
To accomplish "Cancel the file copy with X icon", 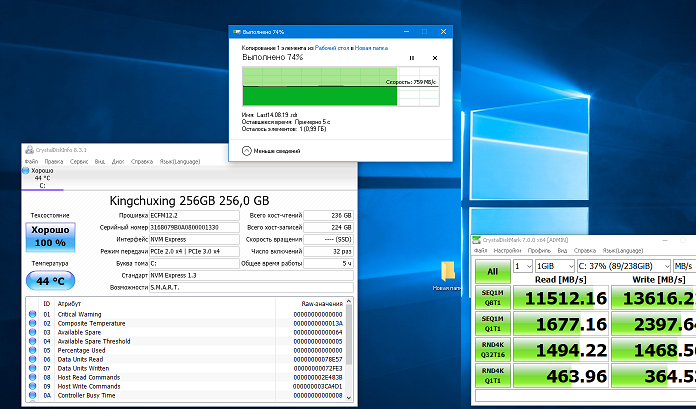I will [x=435, y=58].
